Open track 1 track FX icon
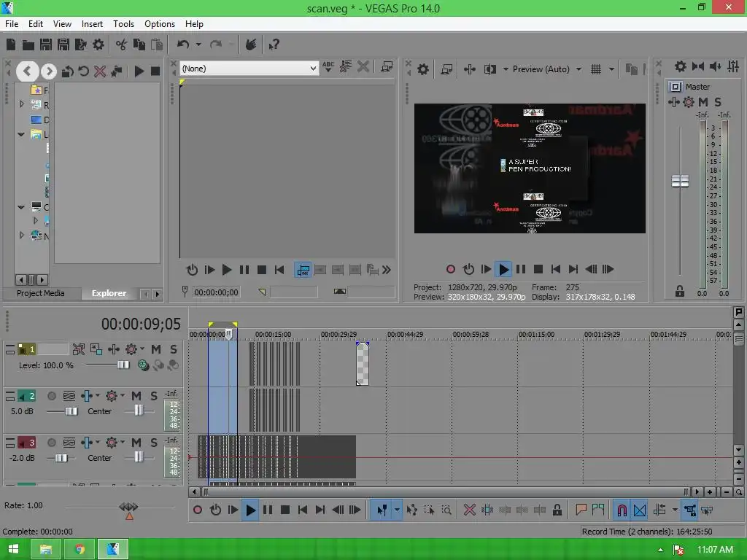Screen dimensions: 747x560 point(131,349)
